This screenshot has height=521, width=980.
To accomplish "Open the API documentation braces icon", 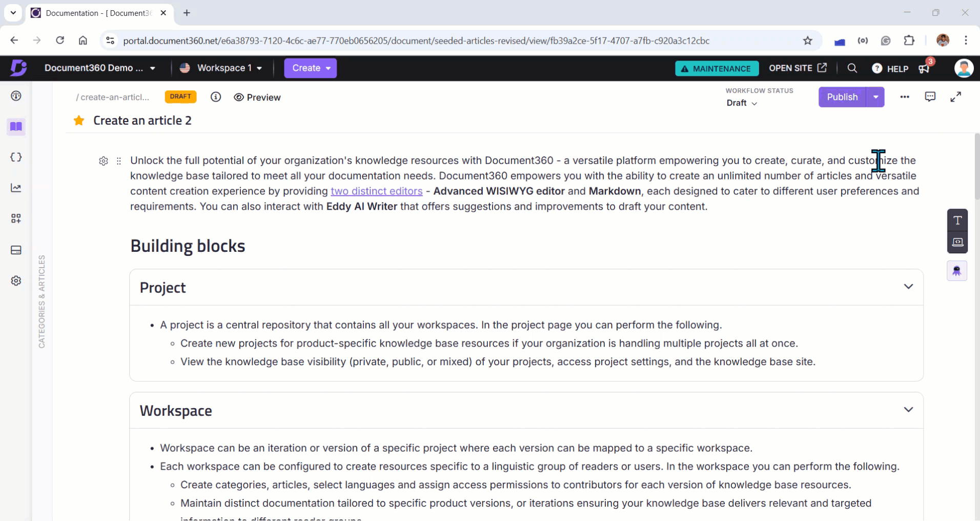I will click(16, 157).
